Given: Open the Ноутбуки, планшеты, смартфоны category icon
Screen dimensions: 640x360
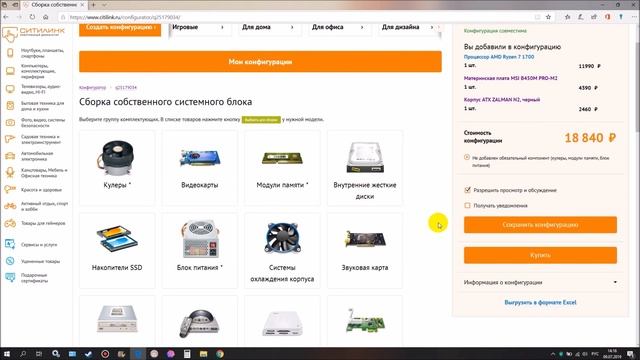Looking at the screenshot, I should [x=10, y=53].
